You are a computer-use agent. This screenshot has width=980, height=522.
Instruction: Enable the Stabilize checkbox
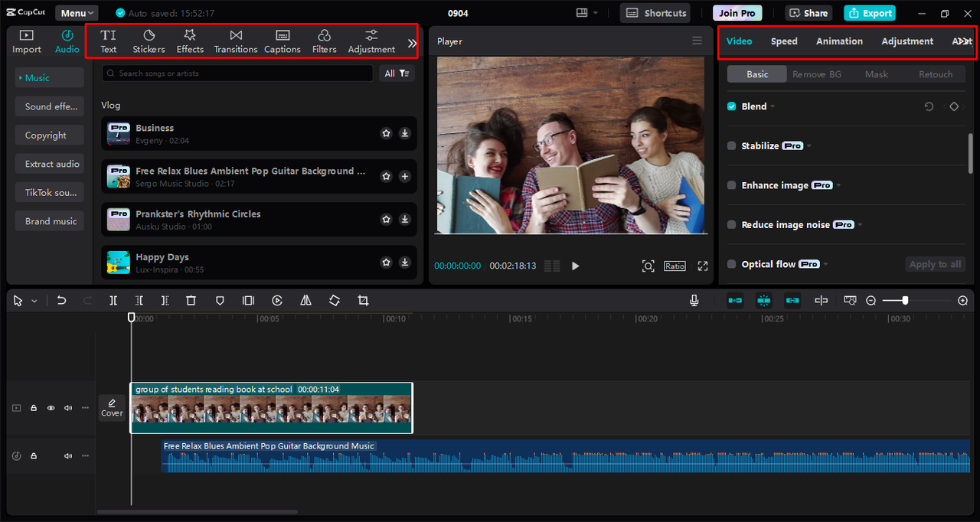click(x=732, y=145)
